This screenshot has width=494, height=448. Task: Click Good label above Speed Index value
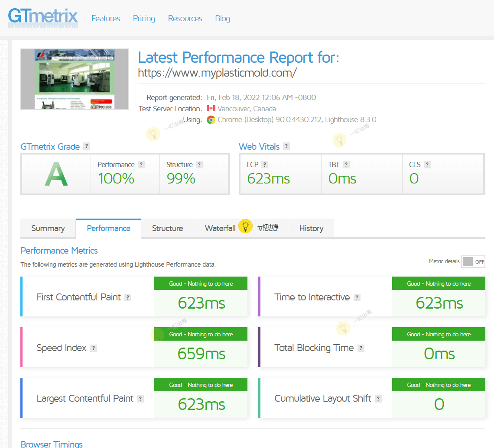201,335
